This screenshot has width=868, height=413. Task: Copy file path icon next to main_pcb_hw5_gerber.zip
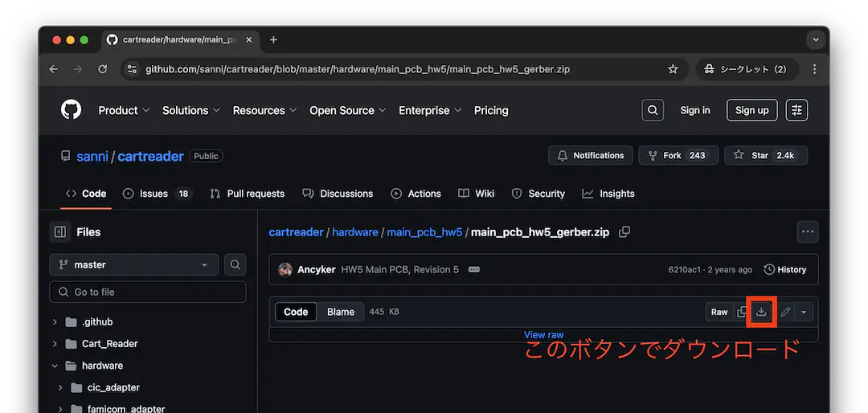click(x=624, y=232)
